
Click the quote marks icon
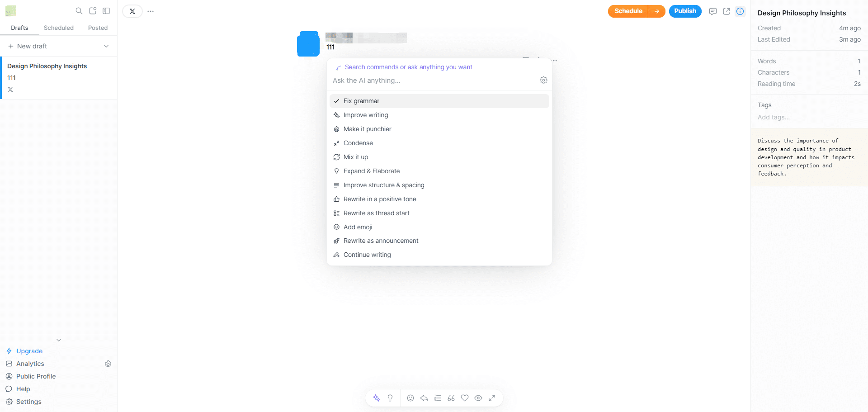(x=451, y=398)
